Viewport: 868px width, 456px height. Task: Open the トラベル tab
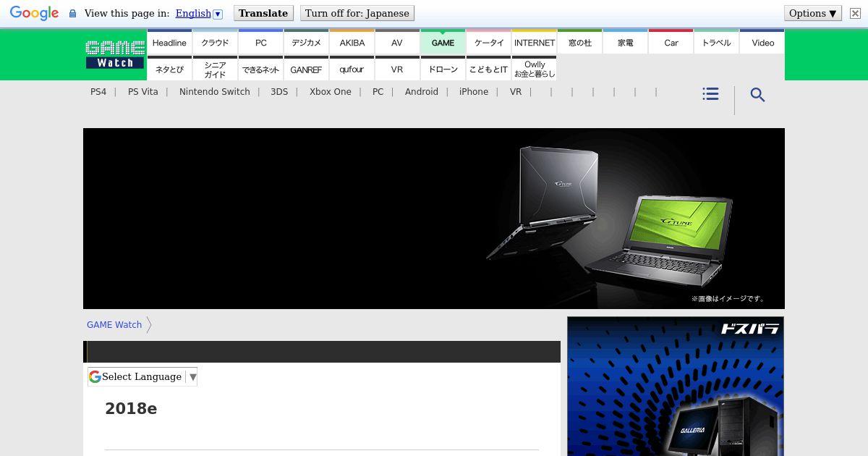pyautogui.click(x=716, y=42)
